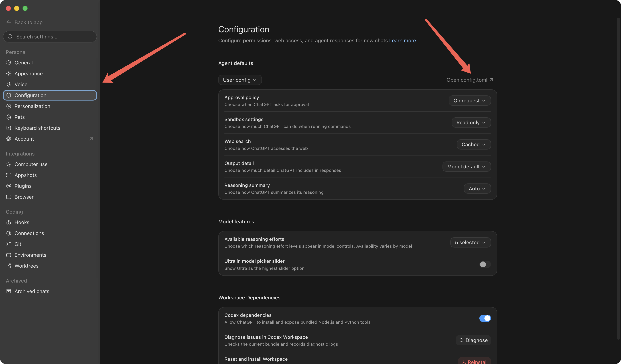Click the Learn more link
The width and height of the screenshot is (621, 364).
coord(402,40)
